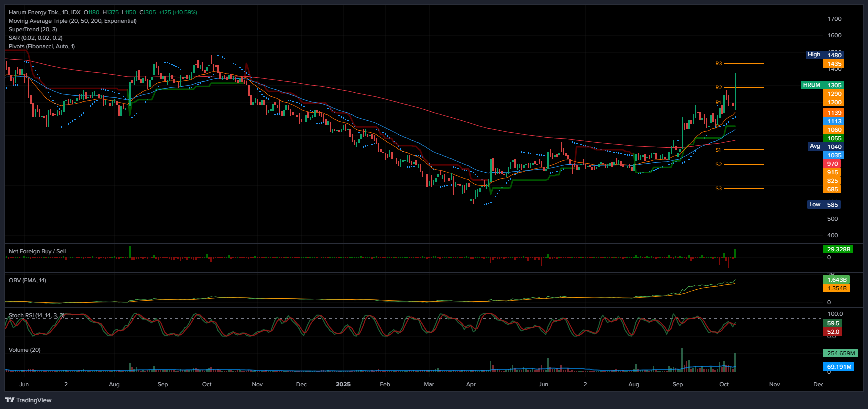
Task: Click the Moving Average Triple indicator legend
Action: [x=72, y=21]
